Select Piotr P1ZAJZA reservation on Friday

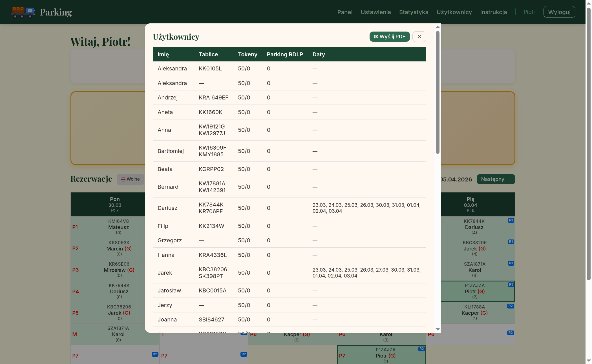point(474,291)
